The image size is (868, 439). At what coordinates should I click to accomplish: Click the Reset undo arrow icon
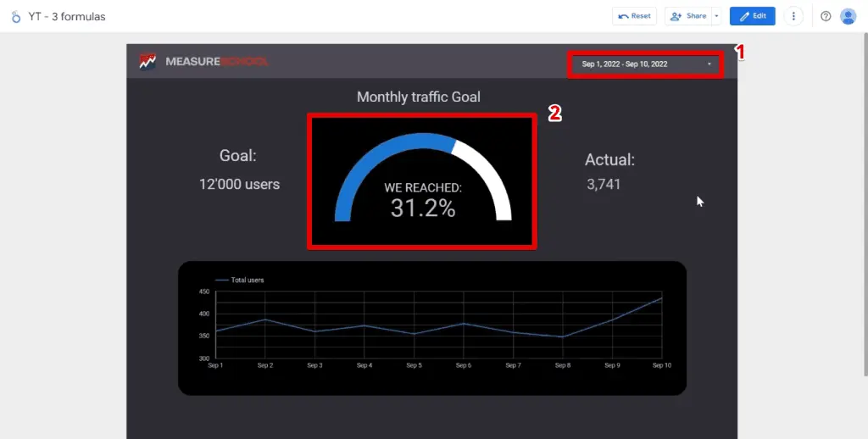(x=623, y=16)
